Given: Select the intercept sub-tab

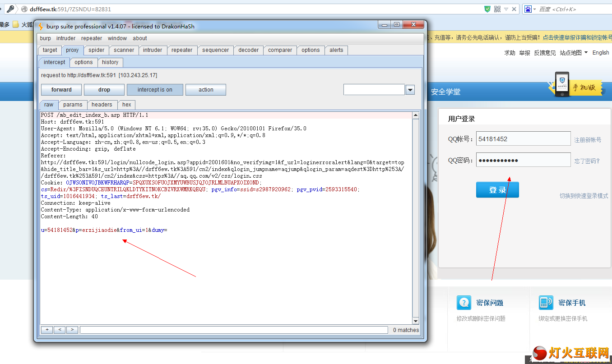Looking at the screenshot, I should point(55,62).
